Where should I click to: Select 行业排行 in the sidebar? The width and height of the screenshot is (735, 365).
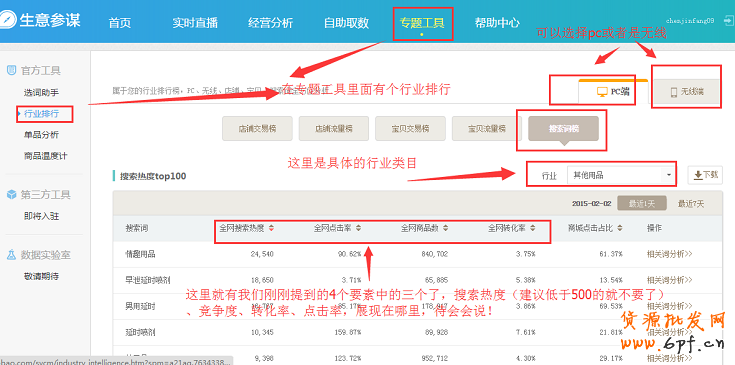coord(41,114)
